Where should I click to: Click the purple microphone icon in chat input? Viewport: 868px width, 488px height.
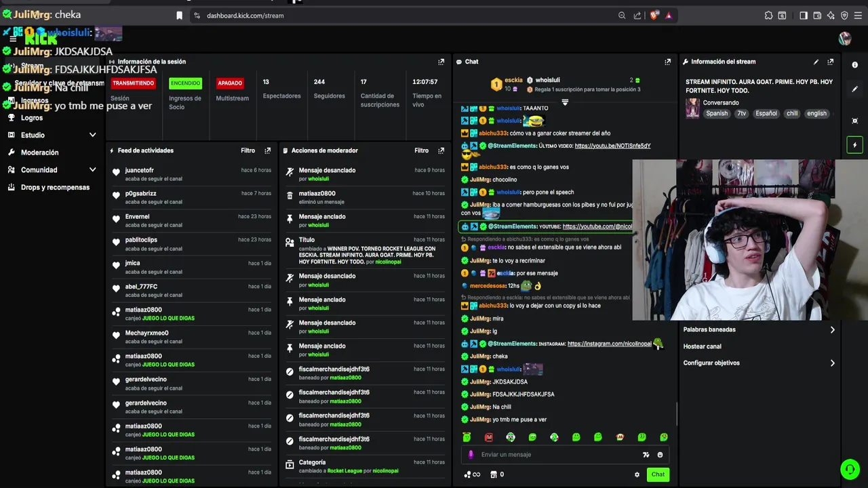(x=471, y=455)
